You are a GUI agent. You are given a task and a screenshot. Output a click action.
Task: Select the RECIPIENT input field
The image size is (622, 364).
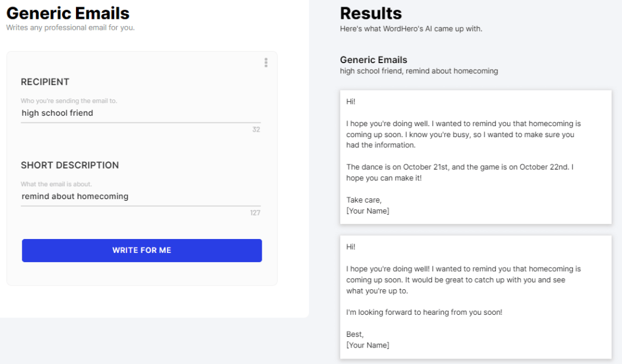[x=141, y=113]
